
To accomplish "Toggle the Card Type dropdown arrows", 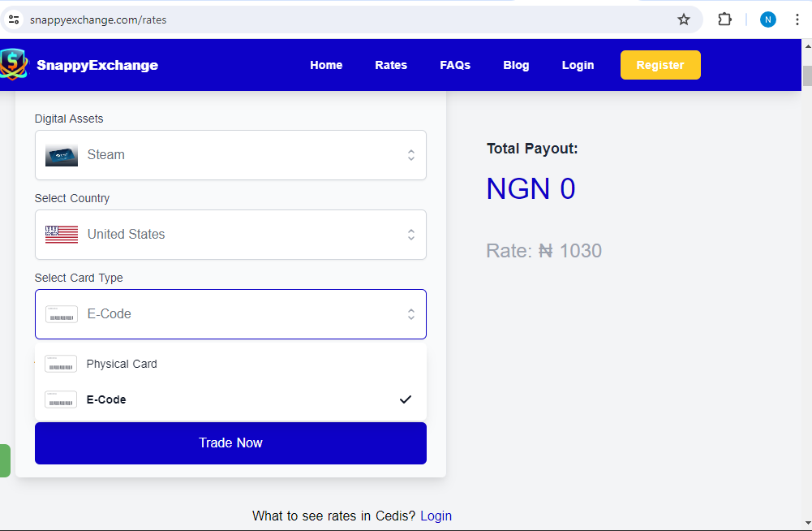I will 410,314.
